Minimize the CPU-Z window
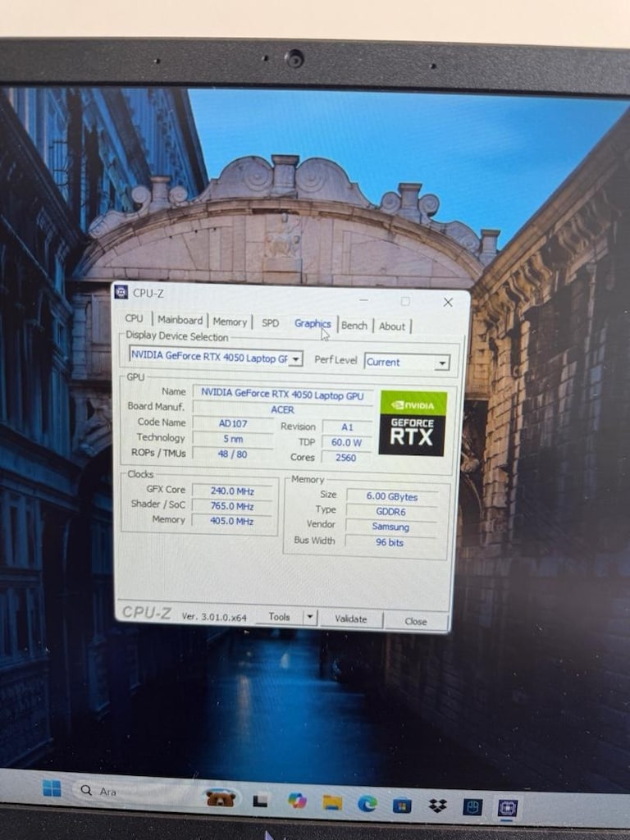The height and width of the screenshot is (840, 630). pos(363,300)
